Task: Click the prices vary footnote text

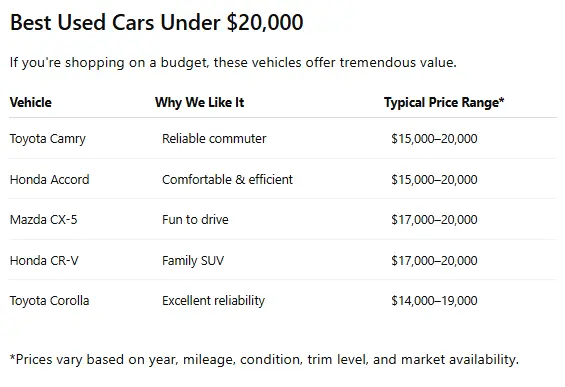Action: pos(264,360)
